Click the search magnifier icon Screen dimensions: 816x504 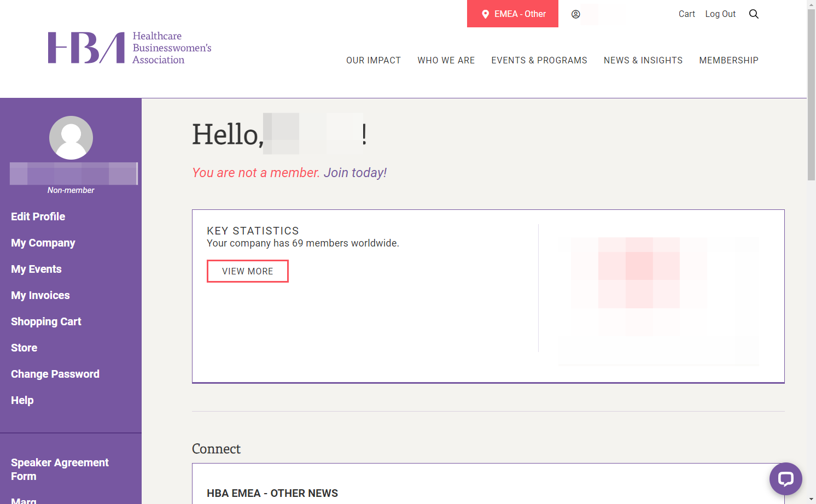click(x=754, y=14)
